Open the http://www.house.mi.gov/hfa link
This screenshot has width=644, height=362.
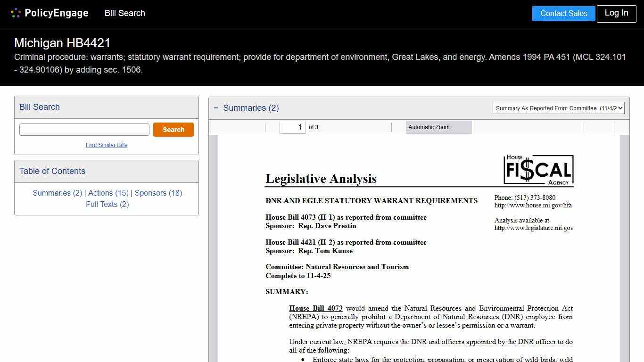[x=532, y=205]
